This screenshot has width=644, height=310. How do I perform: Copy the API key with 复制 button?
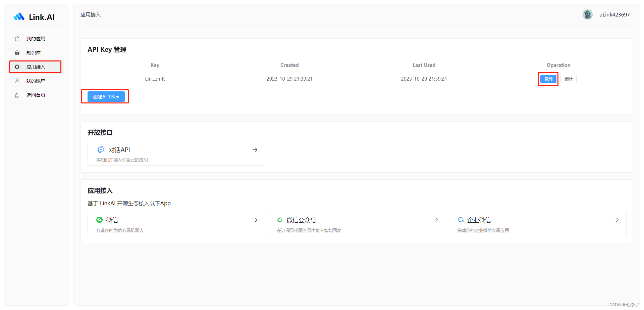click(x=548, y=79)
